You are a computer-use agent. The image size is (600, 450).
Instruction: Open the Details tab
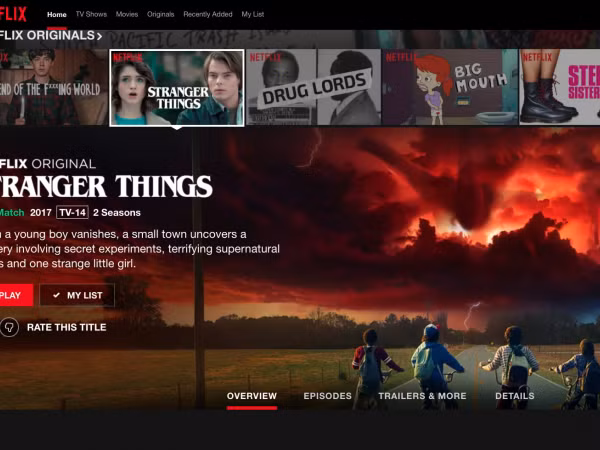coord(515,396)
